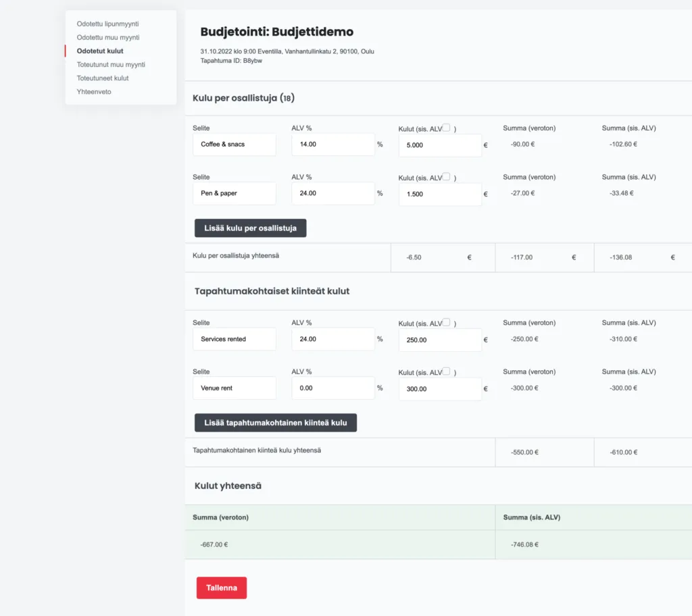The width and height of the screenshot is (692, 616).
Task: Click the Services rented description field
Action: pyautogui.click(x=234, y=339)
